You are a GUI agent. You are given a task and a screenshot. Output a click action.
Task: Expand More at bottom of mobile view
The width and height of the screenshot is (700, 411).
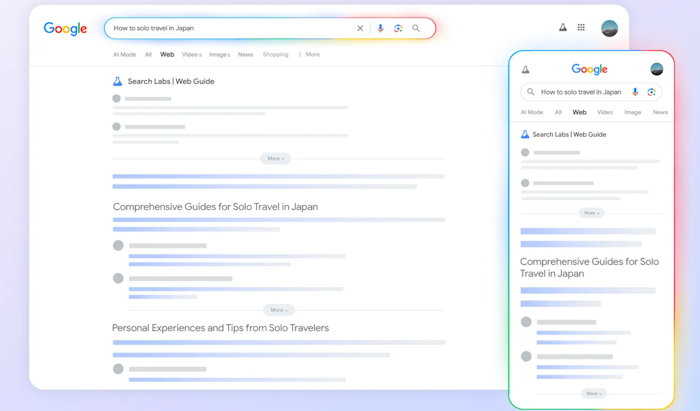[x=594, y=394]
